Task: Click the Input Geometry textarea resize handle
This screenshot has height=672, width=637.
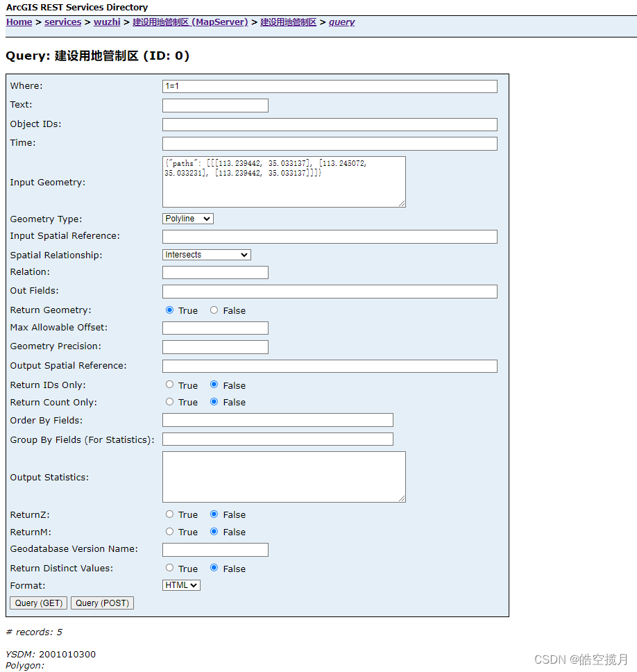Action: pos(402,203)
